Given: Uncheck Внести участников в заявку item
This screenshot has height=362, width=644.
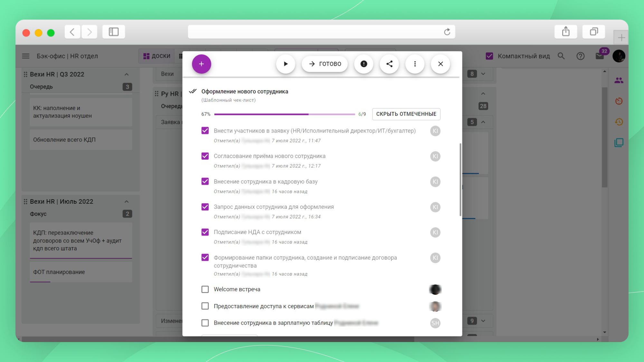Looking at the screenshot, I should [205, 131].
